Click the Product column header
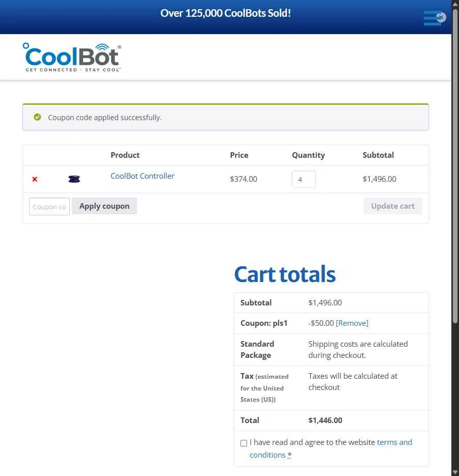459x476 pixels. coord(125,155)
